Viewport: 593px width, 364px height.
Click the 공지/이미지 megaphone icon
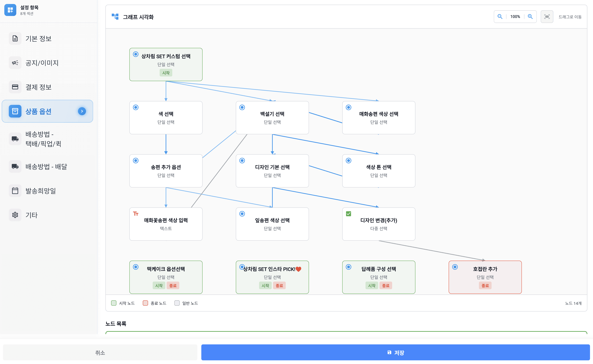(x=15, y=63)
